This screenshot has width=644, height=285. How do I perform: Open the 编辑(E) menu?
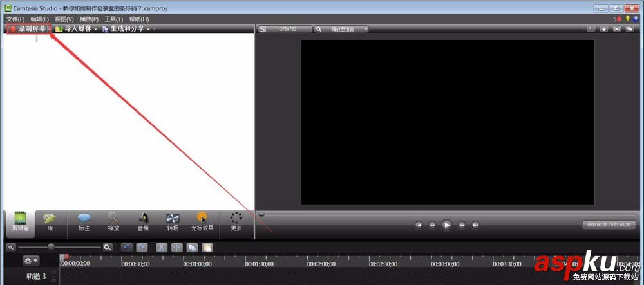point(40,19)
